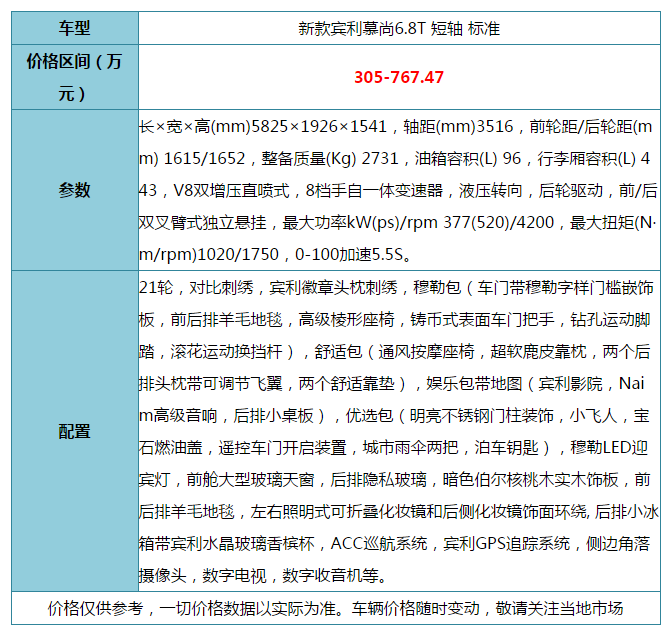Click the 价格区间（万元）label cell
The image size is (670, 634).
click(75, 77)
